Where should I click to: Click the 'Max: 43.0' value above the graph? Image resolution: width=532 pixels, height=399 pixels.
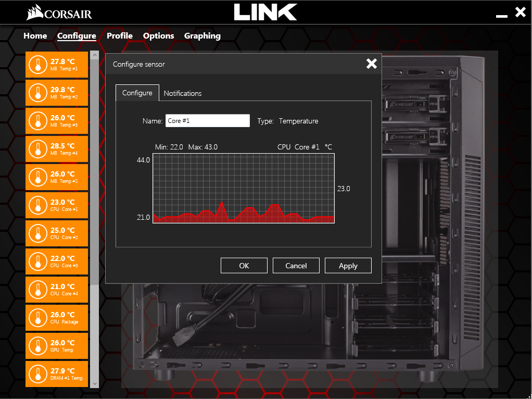203,147
